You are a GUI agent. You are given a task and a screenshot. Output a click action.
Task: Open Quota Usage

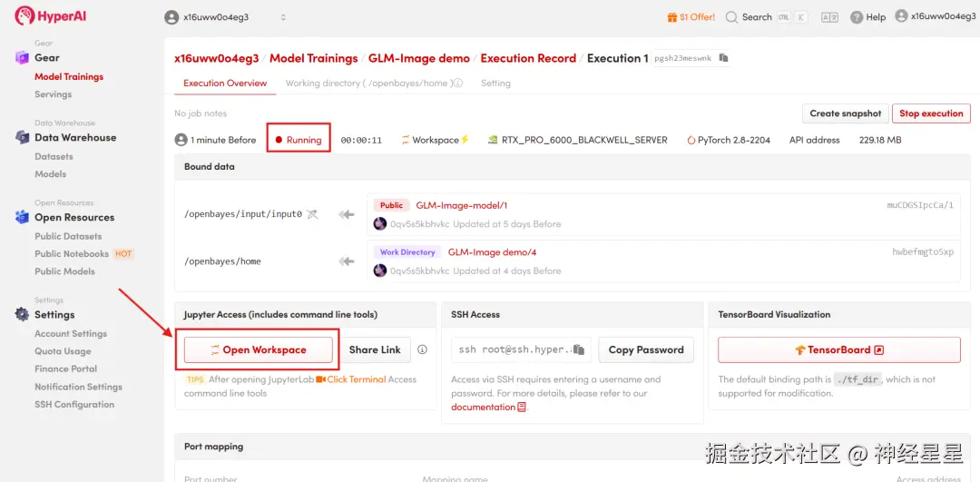[x=63, y=351]
